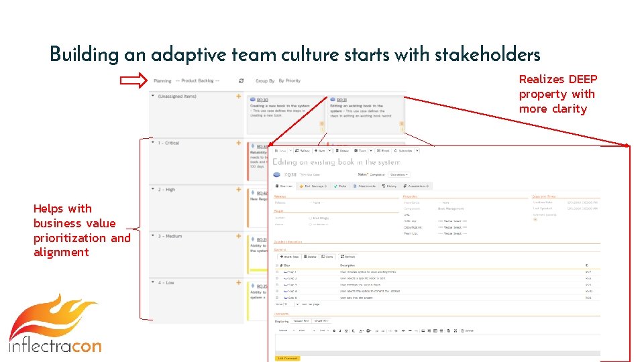Switch to the Tasks tab
Screen dimensions: 644x362
[340, 186]
